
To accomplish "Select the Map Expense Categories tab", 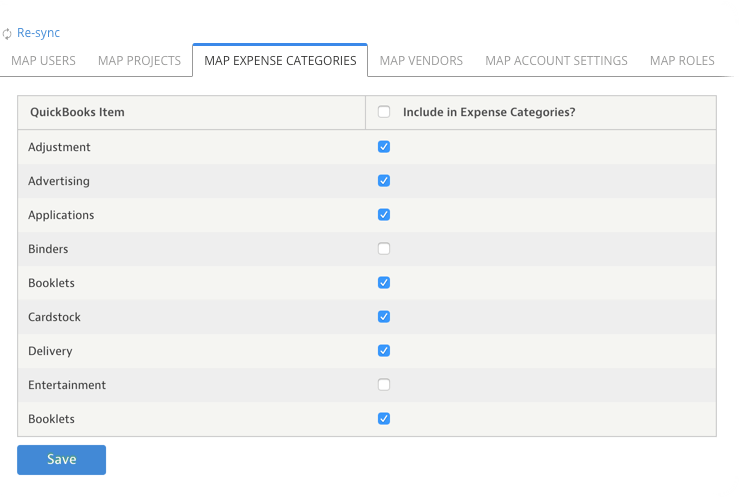I will 280,60.
